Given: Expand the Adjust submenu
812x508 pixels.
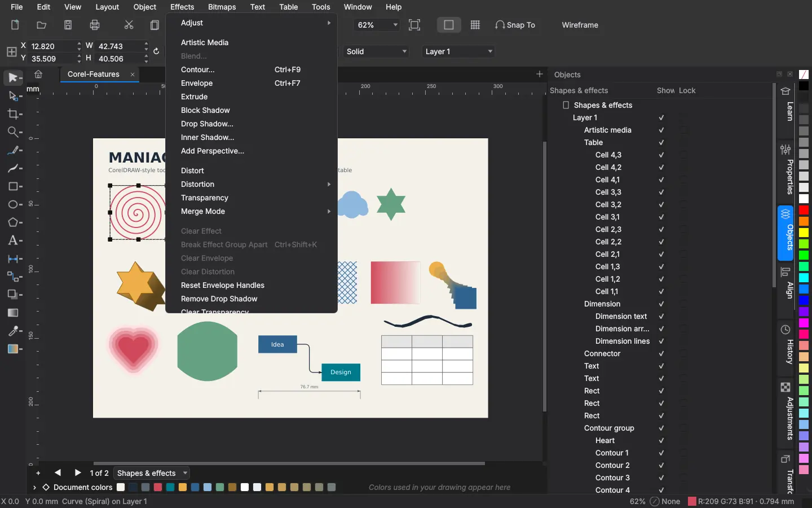Looking at the screenshot, I should coord(251,23).
